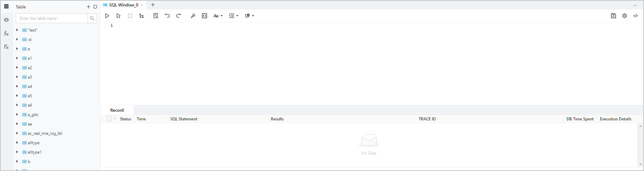Expand the ac_real_tme_log_tbl table node
This screenshot has width=644, height=171.
17,133
